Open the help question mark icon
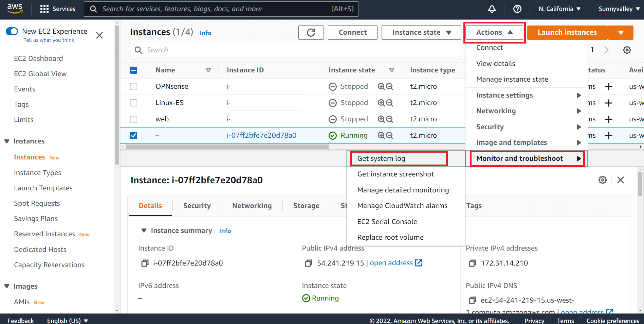Screen dimensions: 644x324 (x=517, y=8)
